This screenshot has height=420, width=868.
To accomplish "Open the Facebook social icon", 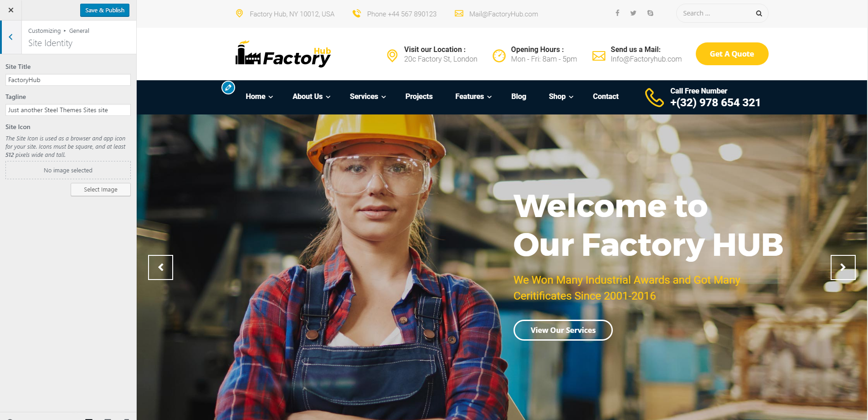I will 617,13.
